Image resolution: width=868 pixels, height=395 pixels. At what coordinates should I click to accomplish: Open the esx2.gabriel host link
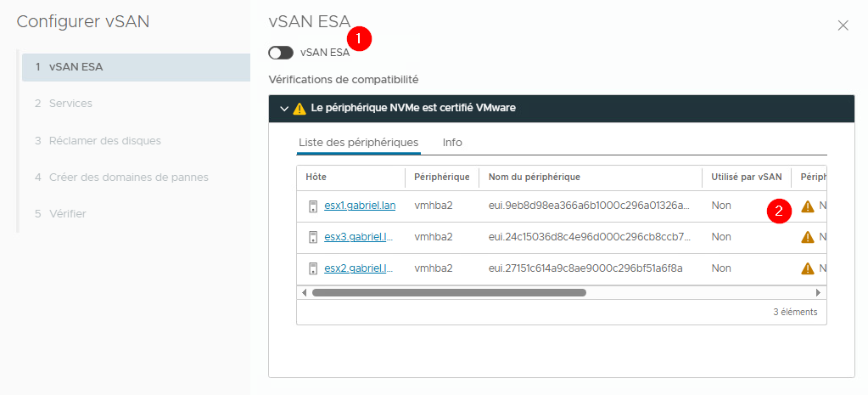coord(358,268)
